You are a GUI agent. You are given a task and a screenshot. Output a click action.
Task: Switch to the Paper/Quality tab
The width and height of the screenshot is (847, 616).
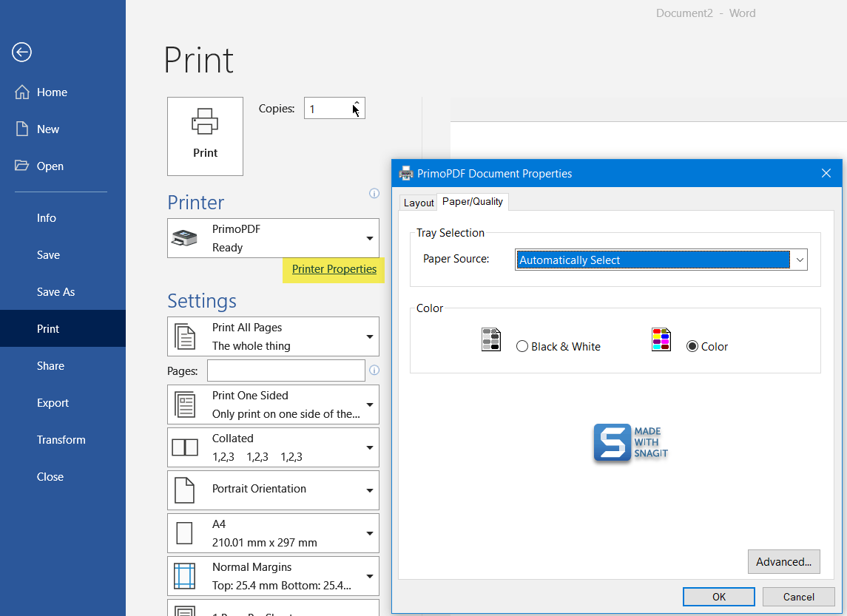tap(472, 201)
